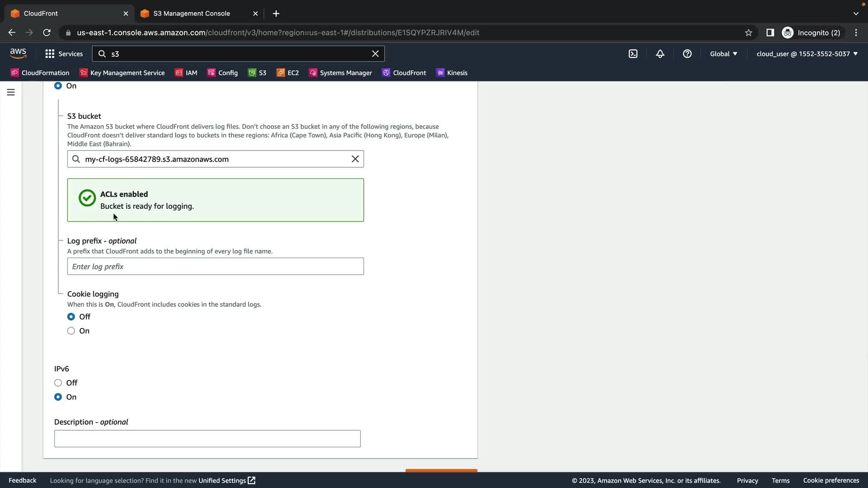868x488 pixels.
Task: Expand the Global region dropdown
Action: [x=723, y=54]
